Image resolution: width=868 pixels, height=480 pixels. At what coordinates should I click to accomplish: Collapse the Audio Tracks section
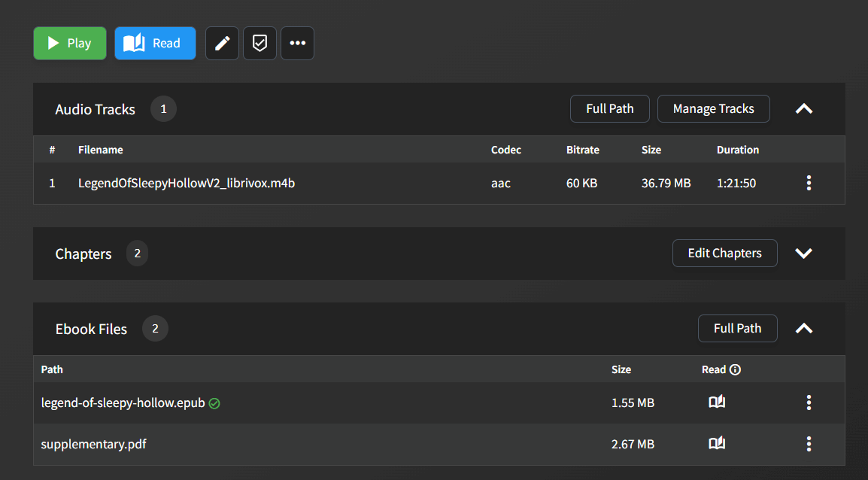[804, 109]
